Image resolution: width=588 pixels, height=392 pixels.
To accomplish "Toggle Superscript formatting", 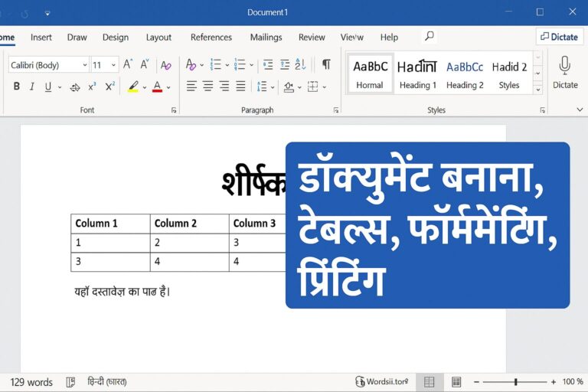I will point(109,87).
